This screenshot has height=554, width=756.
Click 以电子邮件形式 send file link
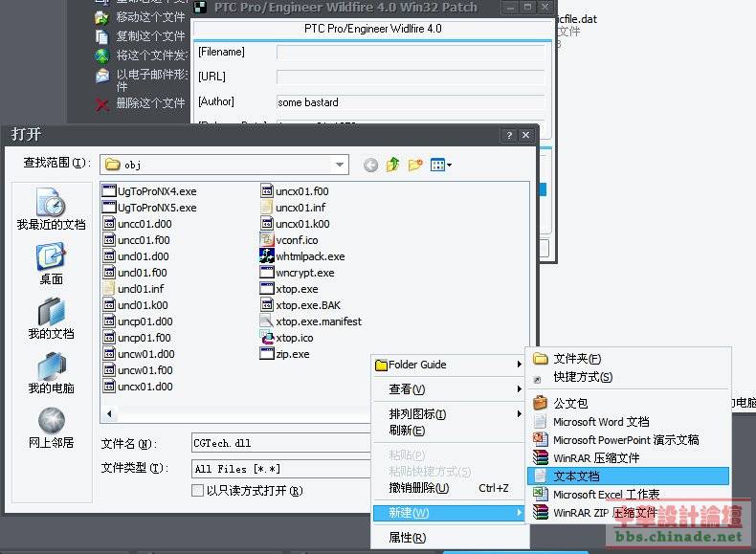pyautogui.click(x=141, y=79)
